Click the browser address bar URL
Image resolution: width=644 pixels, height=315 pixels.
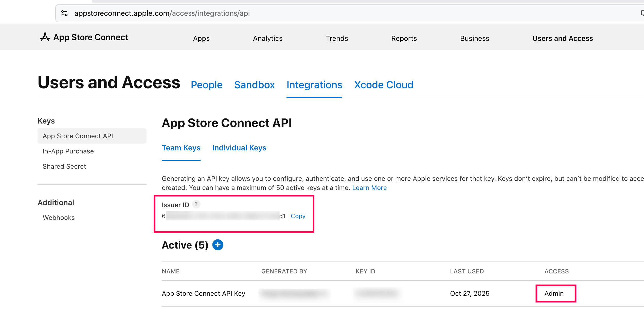click(x=162, y=13)
